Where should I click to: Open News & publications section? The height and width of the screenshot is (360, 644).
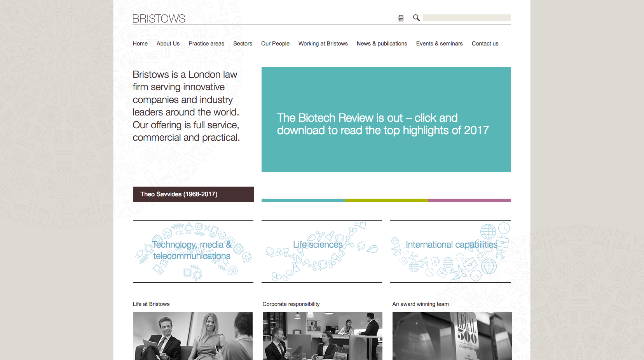[x=382, y=44]
